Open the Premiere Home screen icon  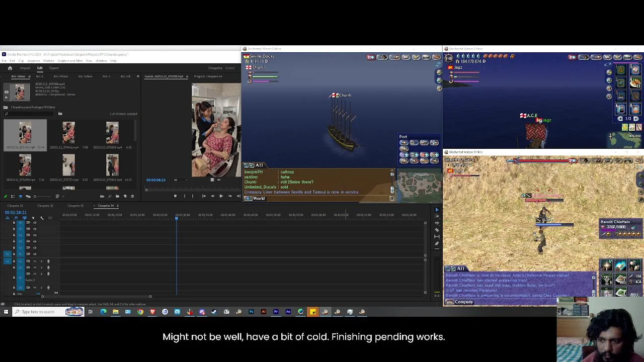click(10, 68)
